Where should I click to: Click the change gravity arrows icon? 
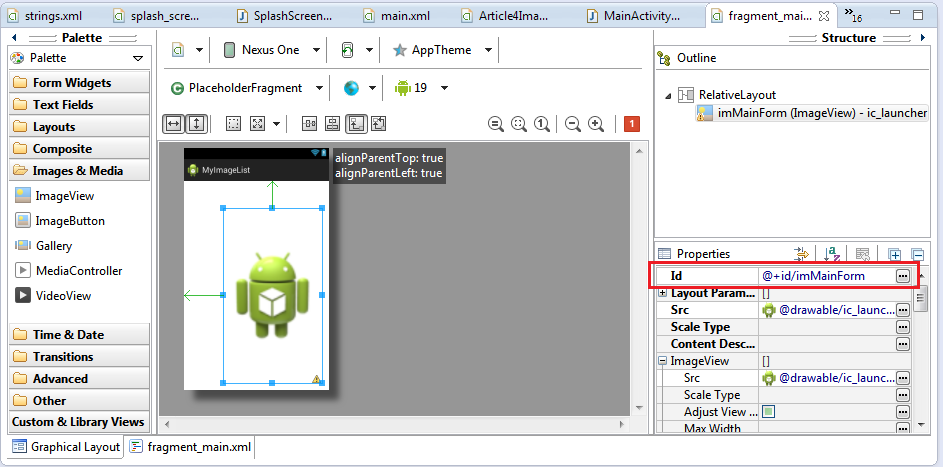tap(257, 124)
